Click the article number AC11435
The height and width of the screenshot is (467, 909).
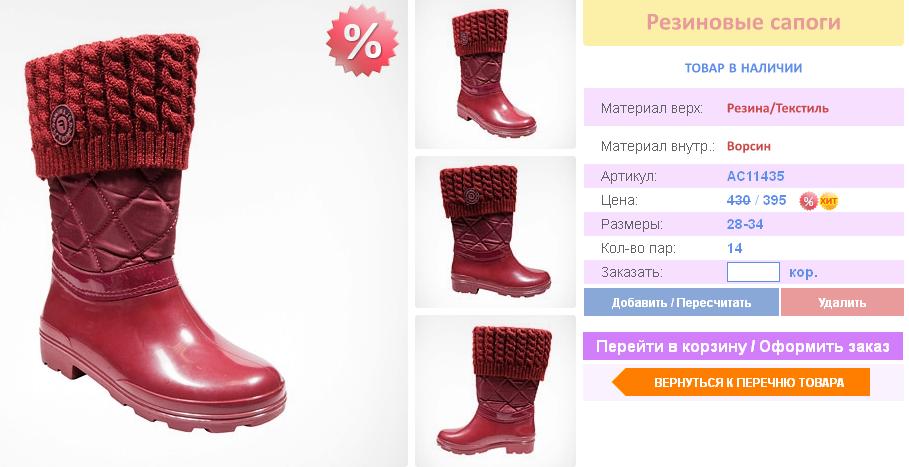(755, 176)
